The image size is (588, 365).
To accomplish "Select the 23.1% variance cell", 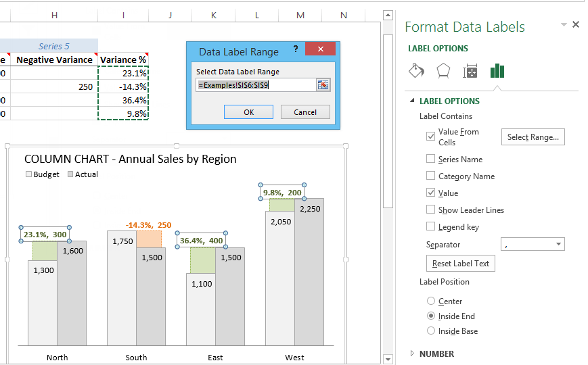I will tap(123, 73).
